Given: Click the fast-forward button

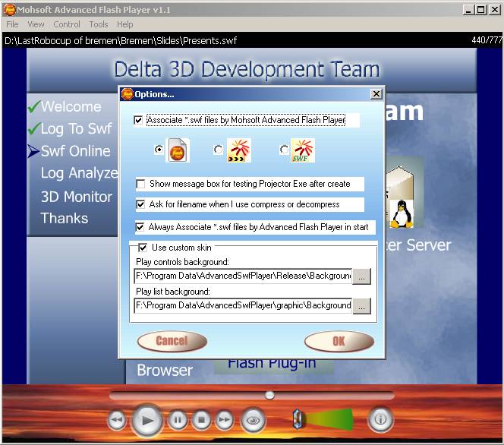Looking at the screenshot, I should pos(224,420).
